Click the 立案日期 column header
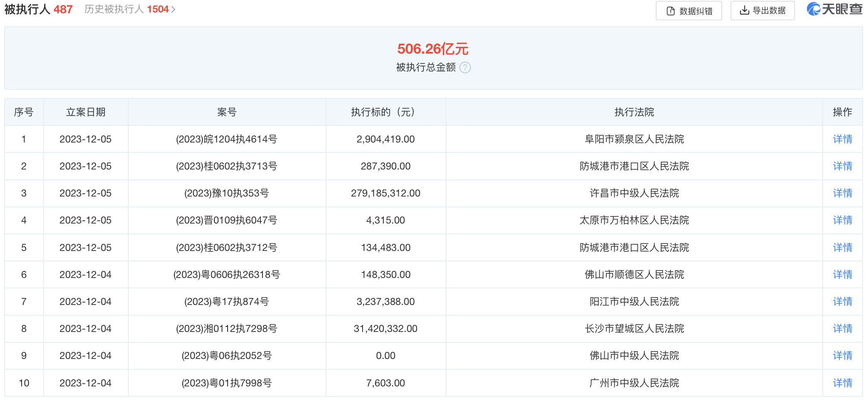The image size is (868, 403). tap(86, 112)
